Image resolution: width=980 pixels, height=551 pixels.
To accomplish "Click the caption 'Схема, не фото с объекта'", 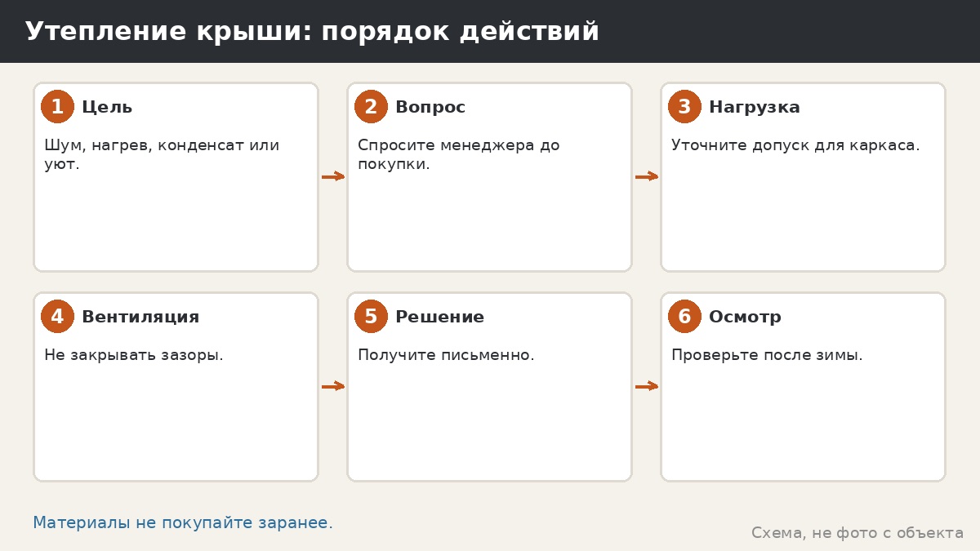I will (857, 533).
